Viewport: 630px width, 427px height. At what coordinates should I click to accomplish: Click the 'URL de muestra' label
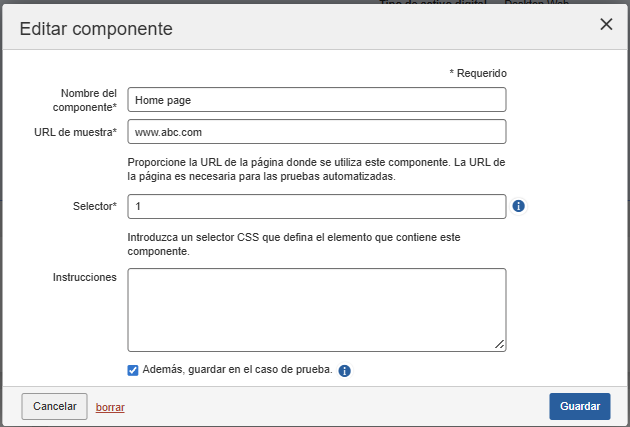pos(76,132)
